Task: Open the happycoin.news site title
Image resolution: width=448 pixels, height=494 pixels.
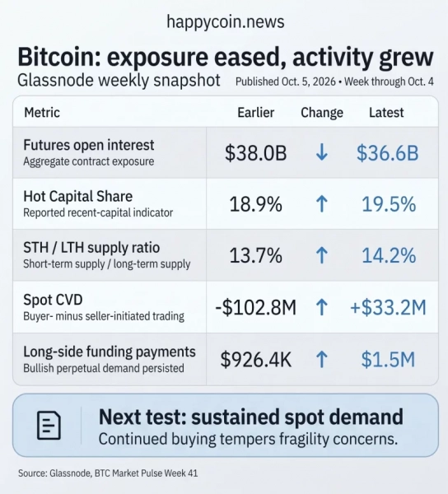Action: point(226,22)
